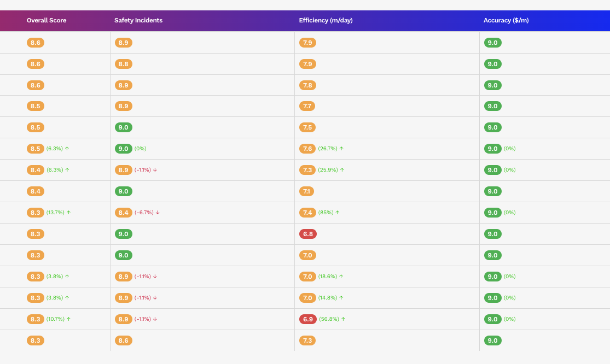Click the down arrow beside (-6.7%)
610x364 pixels.
pyautogui.click(x=158, y=213)
